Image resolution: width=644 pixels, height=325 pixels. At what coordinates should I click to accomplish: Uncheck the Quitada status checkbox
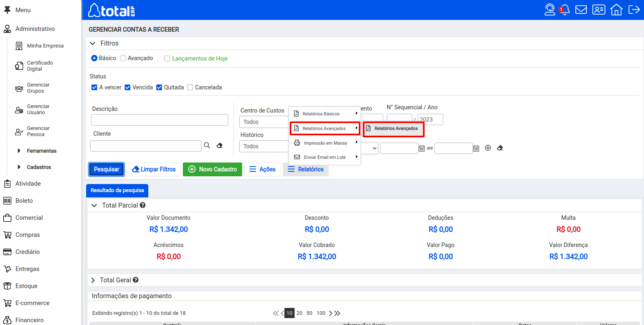click(159, 87)
